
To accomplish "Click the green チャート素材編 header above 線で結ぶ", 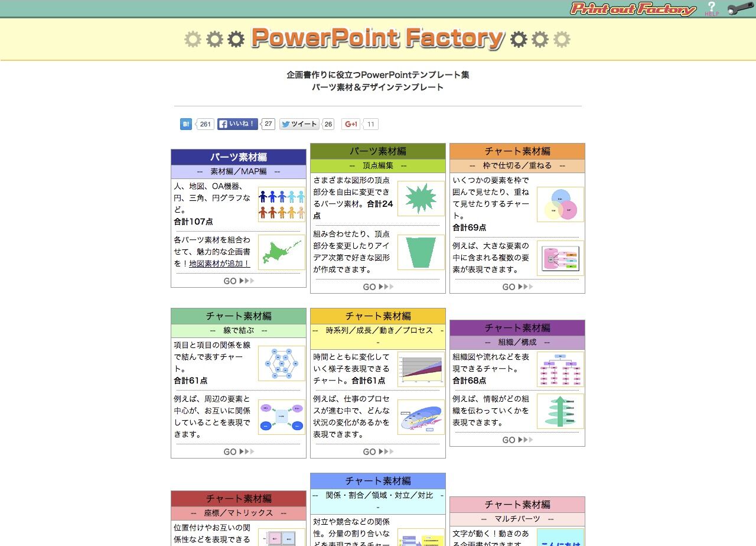I will [239, 316].
